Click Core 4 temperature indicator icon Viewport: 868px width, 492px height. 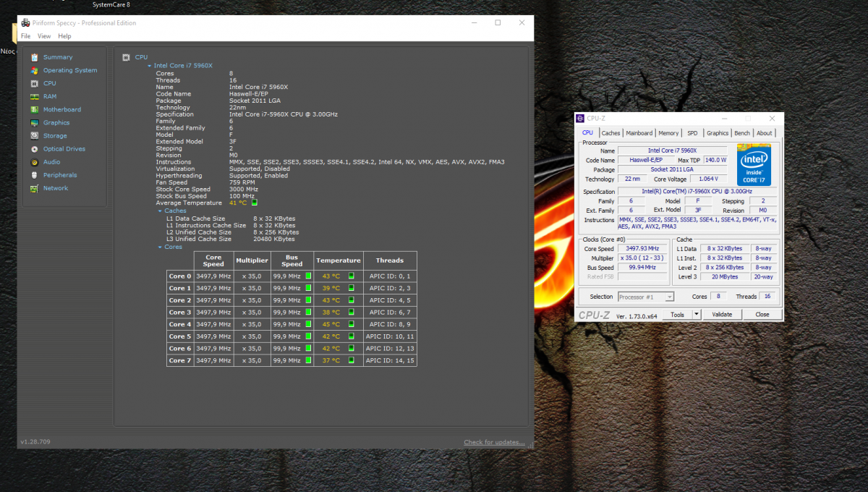(352, 324)
